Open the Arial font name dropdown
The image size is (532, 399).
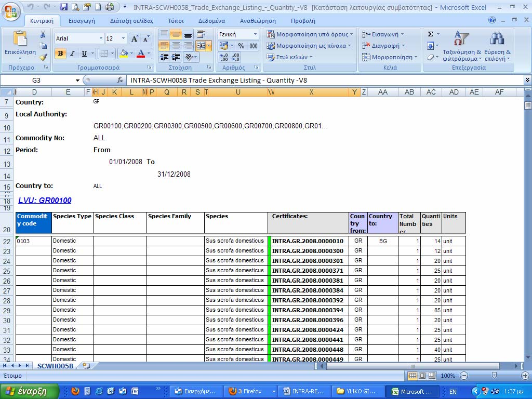[101, 38]
